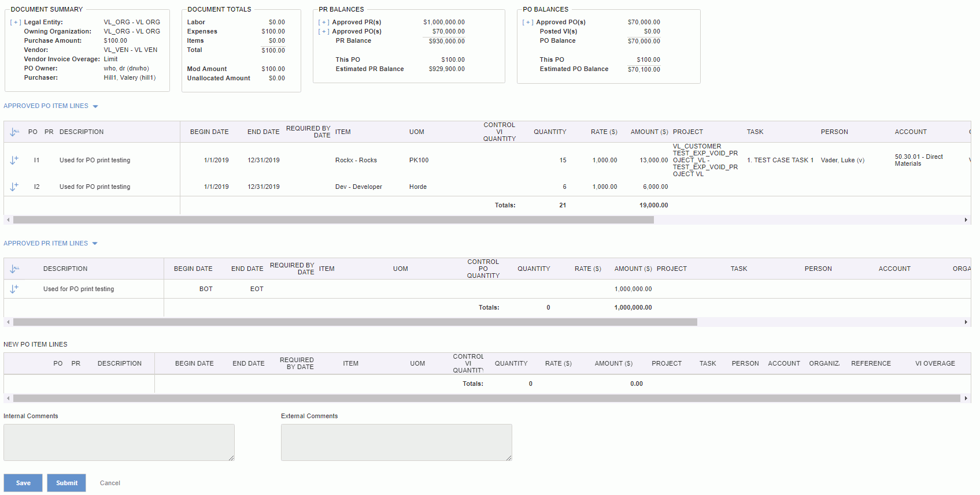Click the add-all icon in Approved PR Item Lines header
Screen dimensions: 980x495
14,269
